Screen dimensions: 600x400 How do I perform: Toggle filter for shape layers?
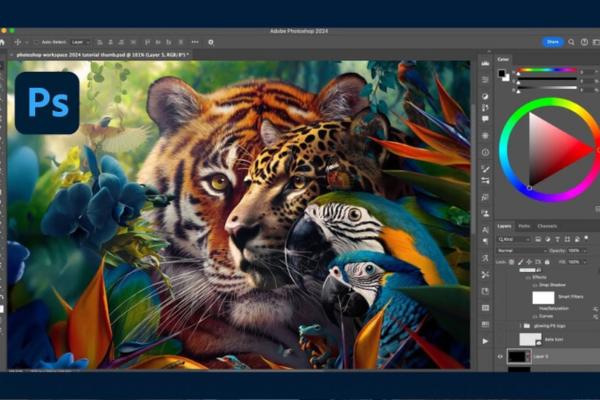click(x=567, y=239)
